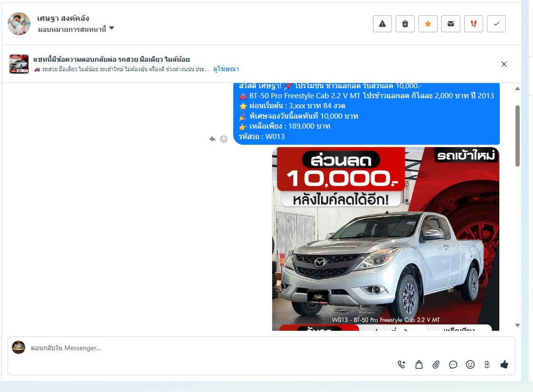Click message line เหลือเพียง : 189,000 บาท

(290, 126)
